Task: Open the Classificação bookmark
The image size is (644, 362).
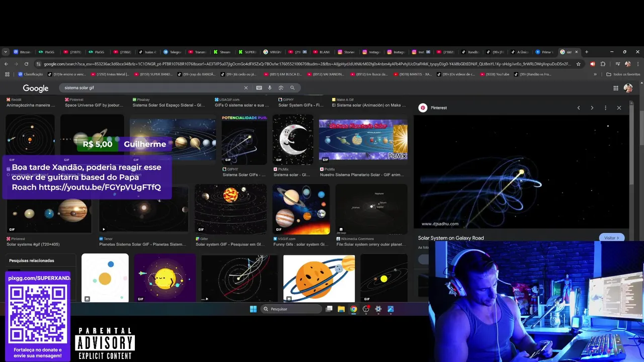Action: pos(31,74)
